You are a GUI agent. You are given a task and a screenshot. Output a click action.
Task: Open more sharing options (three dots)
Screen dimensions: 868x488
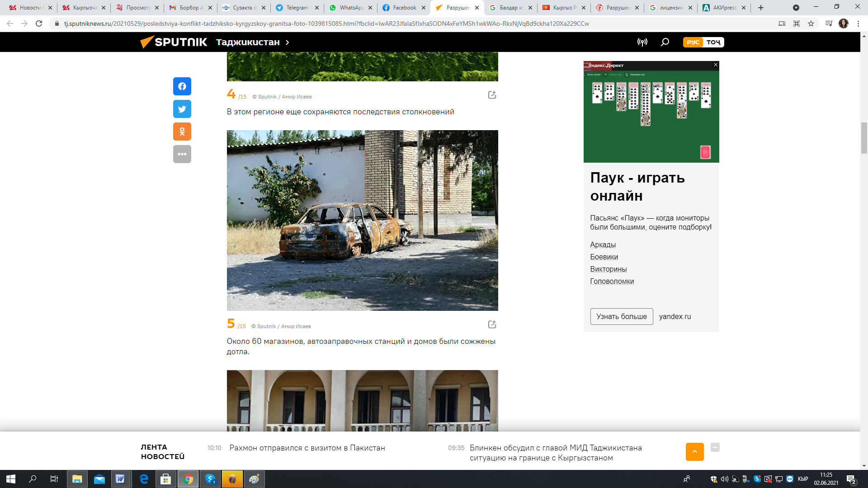[182, 154]
